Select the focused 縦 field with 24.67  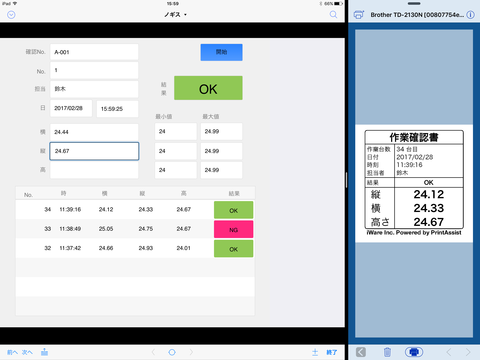point(94,151)
